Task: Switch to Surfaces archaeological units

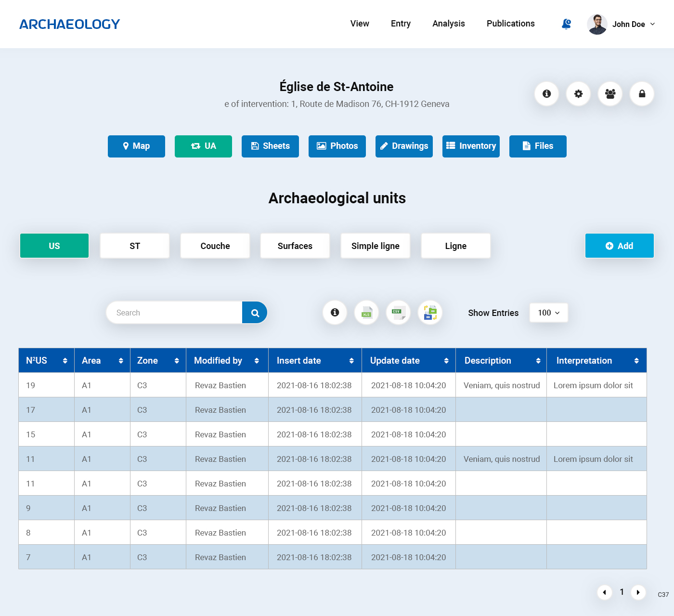Action: (295, 246)
